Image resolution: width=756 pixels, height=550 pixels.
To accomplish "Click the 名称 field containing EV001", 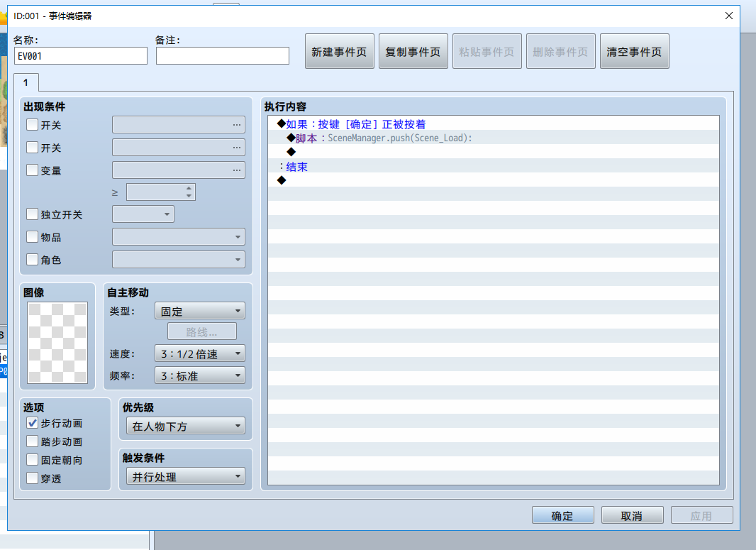I will [x=81, y=56].
